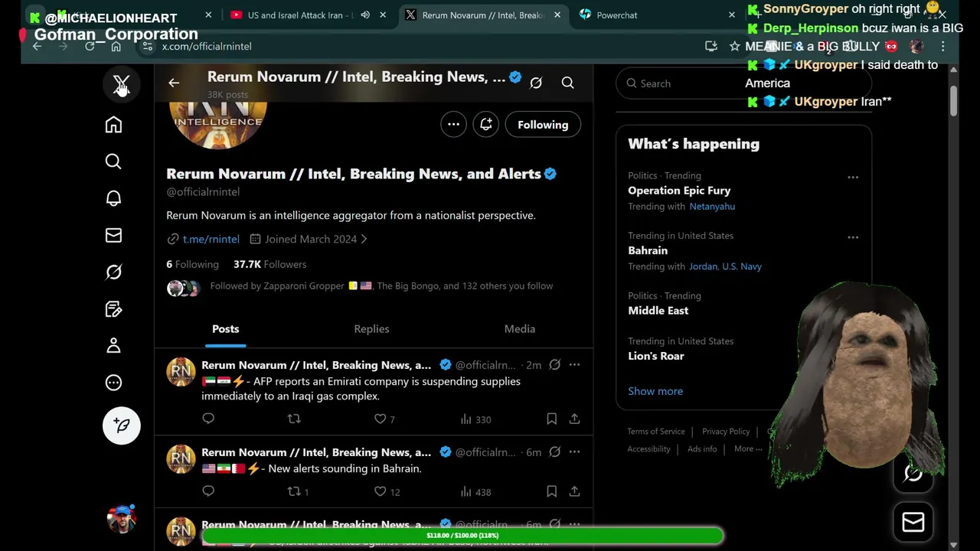Screen dimensions: 980x551
Task: Like the Emirati company post
Action: tap(384, 419)
